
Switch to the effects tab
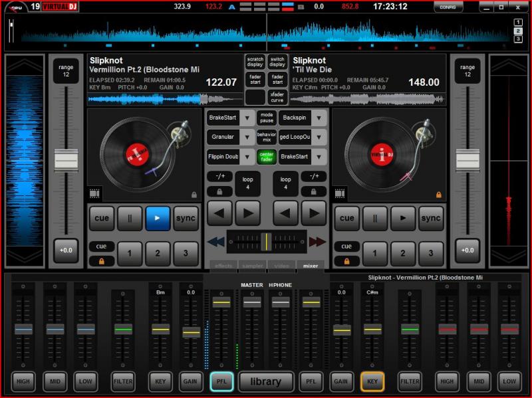click(223, 266)
